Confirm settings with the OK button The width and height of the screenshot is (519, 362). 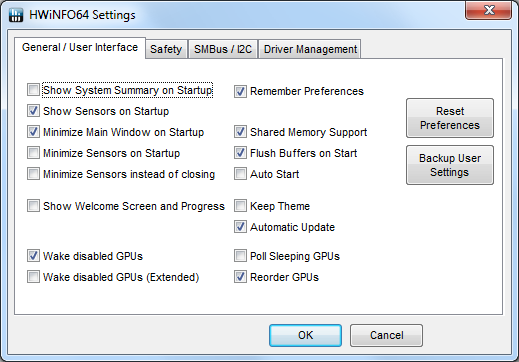(305, 335)
